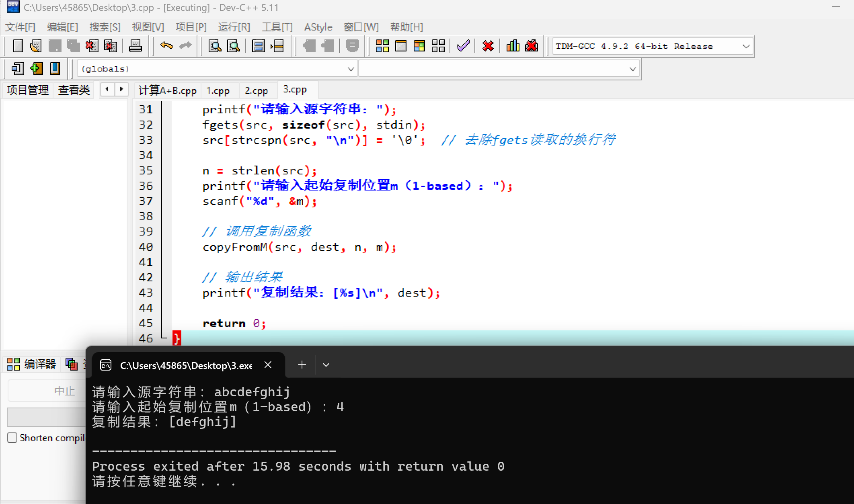Click the red X Stop Execution icon

488,46
